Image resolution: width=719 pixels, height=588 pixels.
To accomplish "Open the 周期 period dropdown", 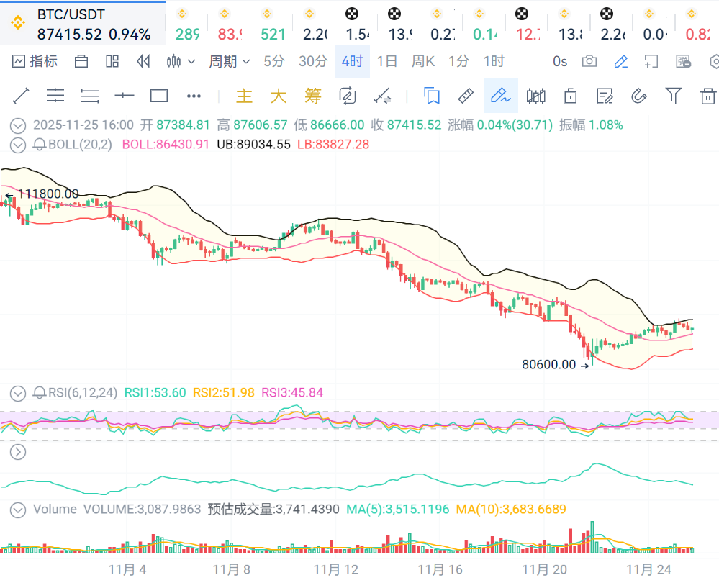I will pyautogui.click(x=229, y=62).
